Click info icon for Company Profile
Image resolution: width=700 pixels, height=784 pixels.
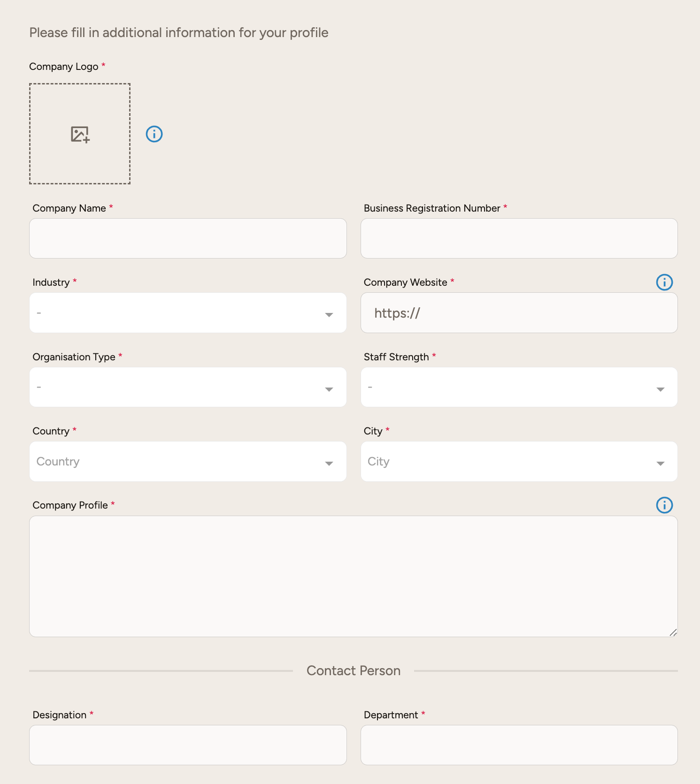coord(664,505)
